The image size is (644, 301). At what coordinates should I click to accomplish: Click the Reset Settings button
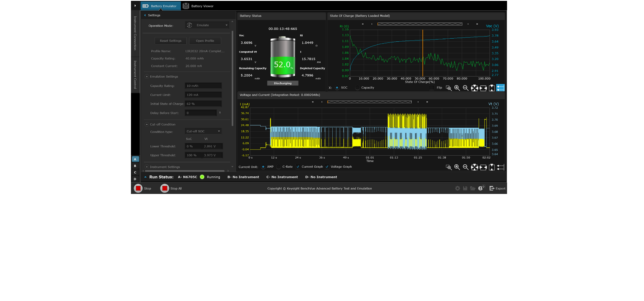(170, 41)
